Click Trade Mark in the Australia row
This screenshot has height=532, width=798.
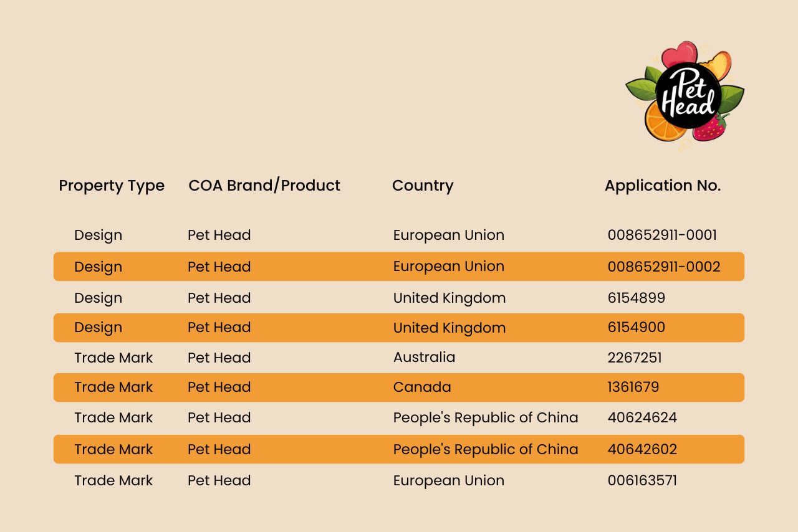(x=113, y=358)
